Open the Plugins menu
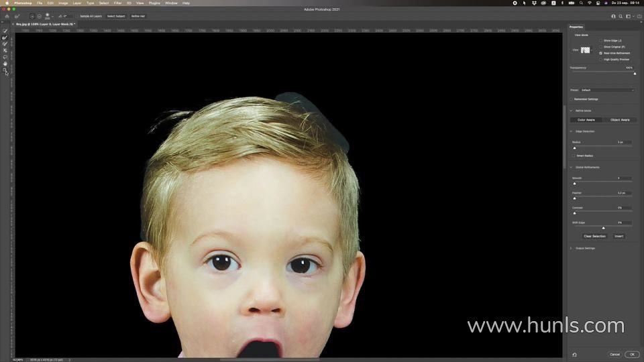This screenshot has width=644, height=362. click(x=154, y=3)
